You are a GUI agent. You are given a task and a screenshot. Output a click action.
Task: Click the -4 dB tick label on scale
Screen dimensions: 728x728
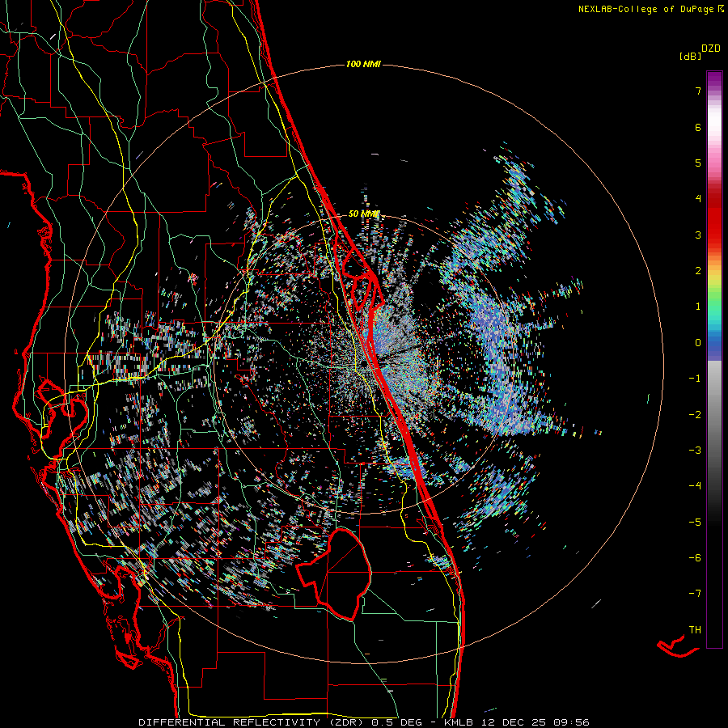pyautogui.click(x=695, y=486)
